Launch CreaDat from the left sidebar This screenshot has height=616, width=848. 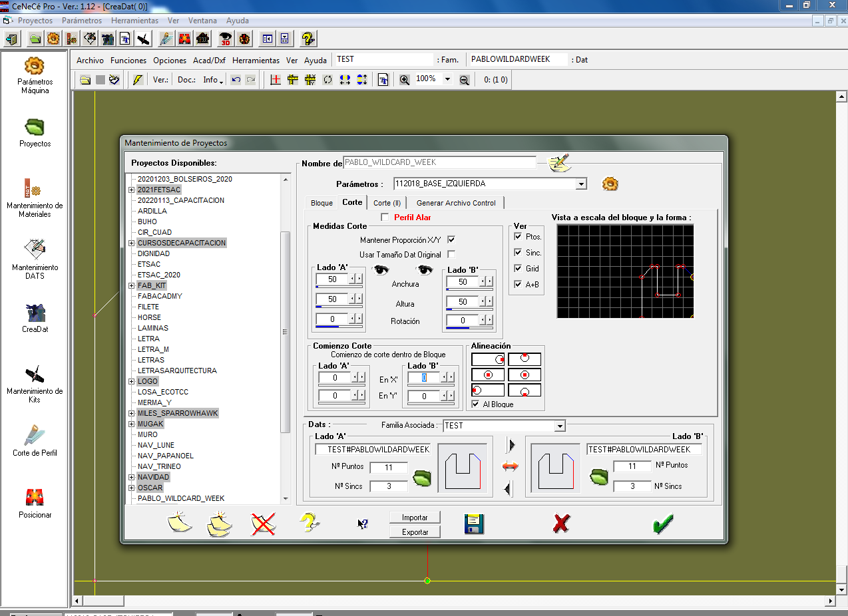[35, 318]
